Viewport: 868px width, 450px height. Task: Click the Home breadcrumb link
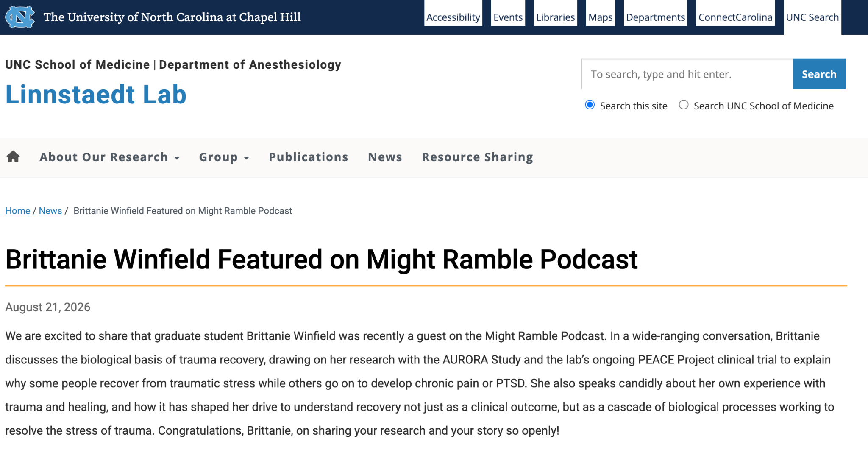click(18, 211)
